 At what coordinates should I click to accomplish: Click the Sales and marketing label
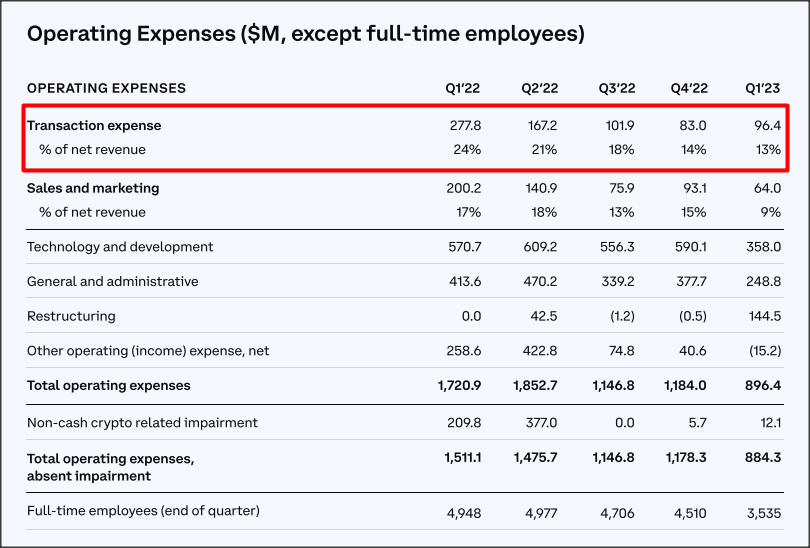(x=93, y=188)
